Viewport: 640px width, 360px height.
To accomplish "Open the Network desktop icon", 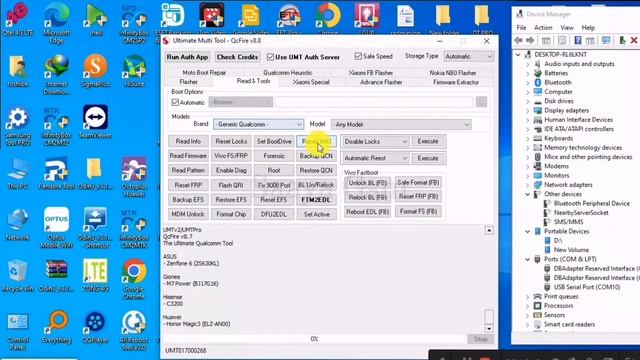I will (x=18, y=224).
